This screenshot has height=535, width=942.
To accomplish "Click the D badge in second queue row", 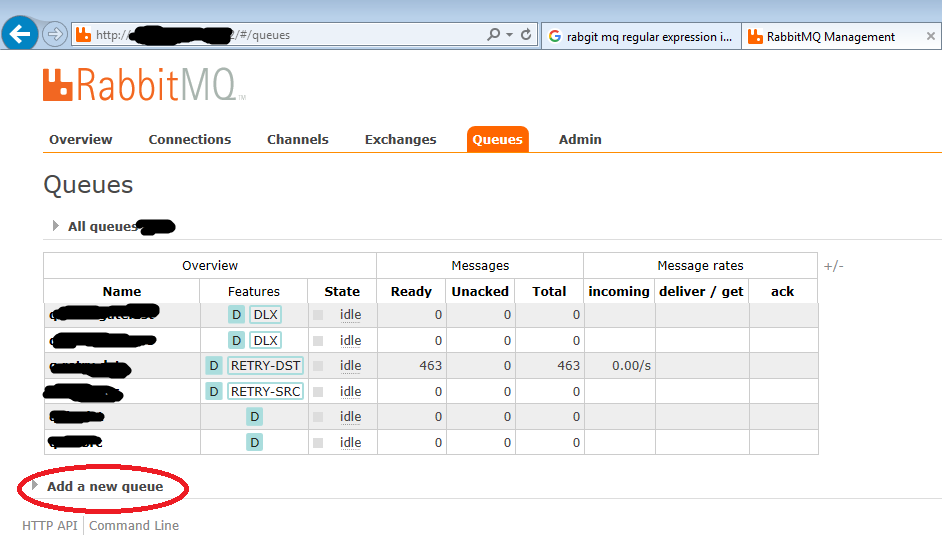I will point(236,340).
